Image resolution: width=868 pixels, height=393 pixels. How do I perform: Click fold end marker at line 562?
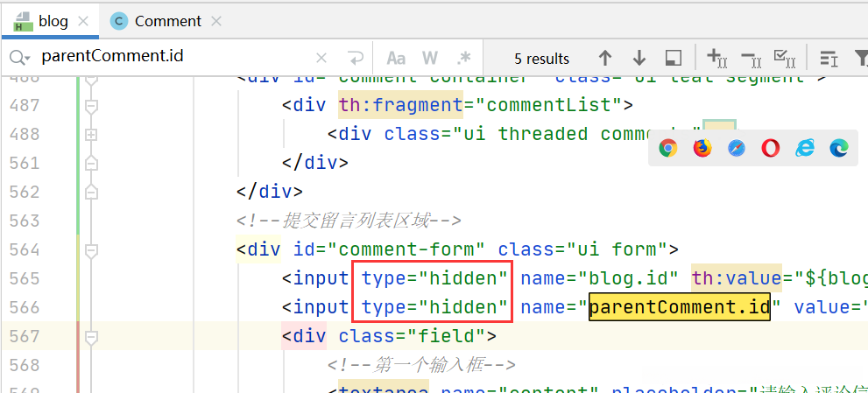(x=91, y=192)
